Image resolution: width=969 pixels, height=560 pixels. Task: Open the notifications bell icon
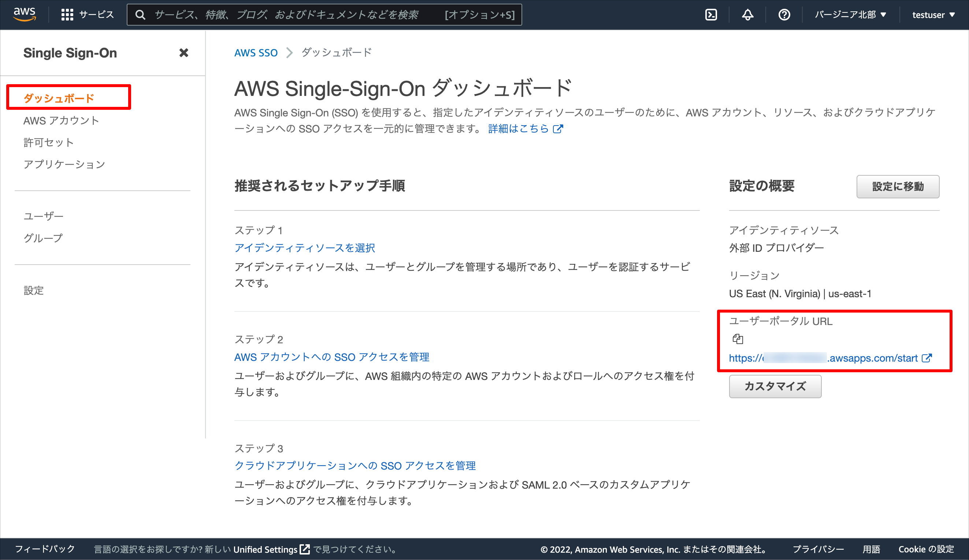pos(747,15)
